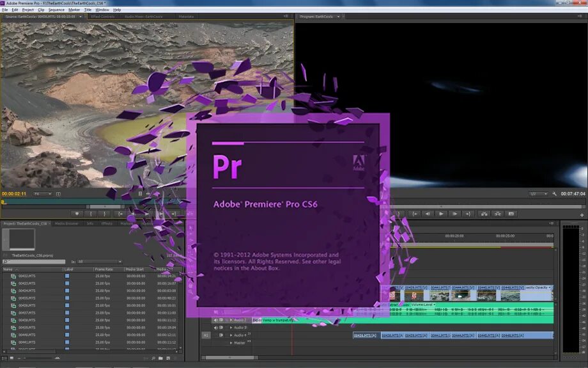Image resolution: width=588 pixels, height=368 pixels.
Task: Switch to the Media Browser tab
Action: pos(66,223)
